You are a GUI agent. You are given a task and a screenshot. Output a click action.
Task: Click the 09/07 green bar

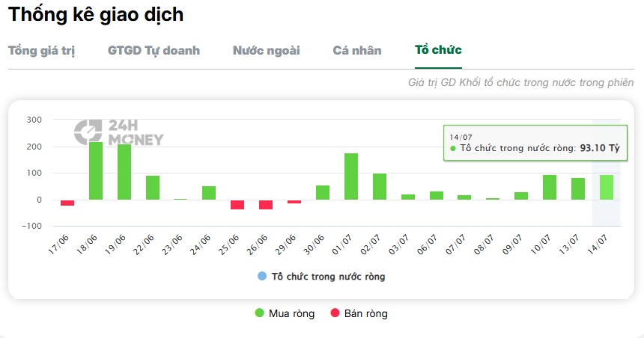pyautogui.click(x=521, y=196)
